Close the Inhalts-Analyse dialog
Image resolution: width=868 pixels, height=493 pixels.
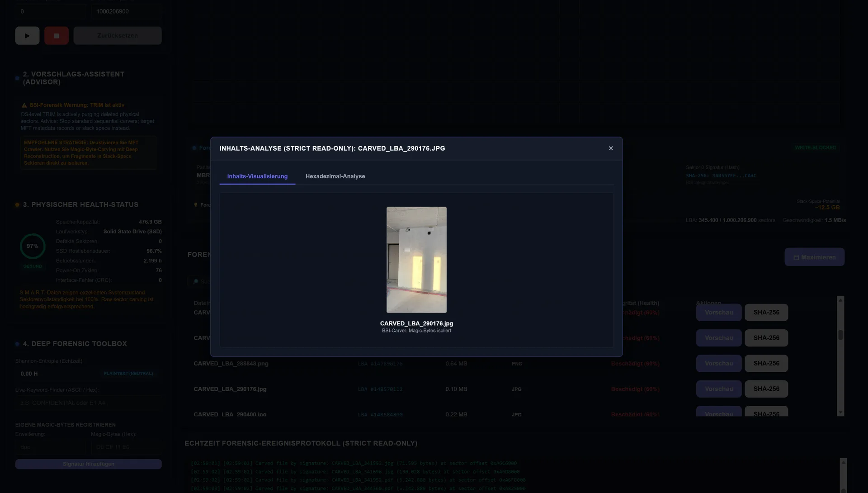[611, 148]
